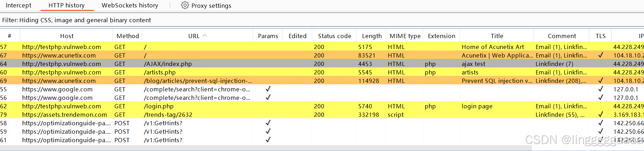644x151 pixels.
Task: Sort by the Host column header
Action: (67, 36)
